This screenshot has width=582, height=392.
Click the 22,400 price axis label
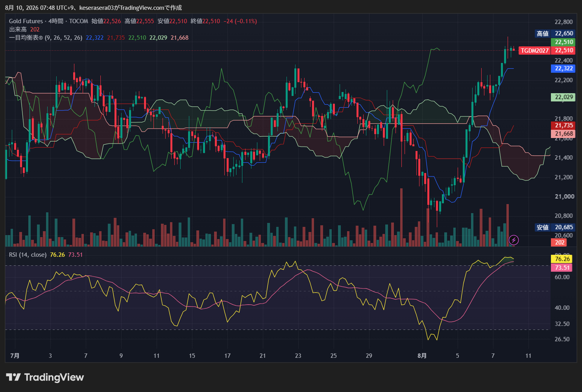click(x=564, y=60)
